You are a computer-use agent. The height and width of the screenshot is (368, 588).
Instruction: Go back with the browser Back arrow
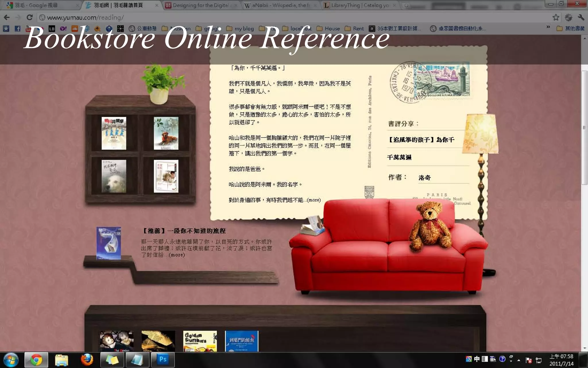[x=7, y=18]
